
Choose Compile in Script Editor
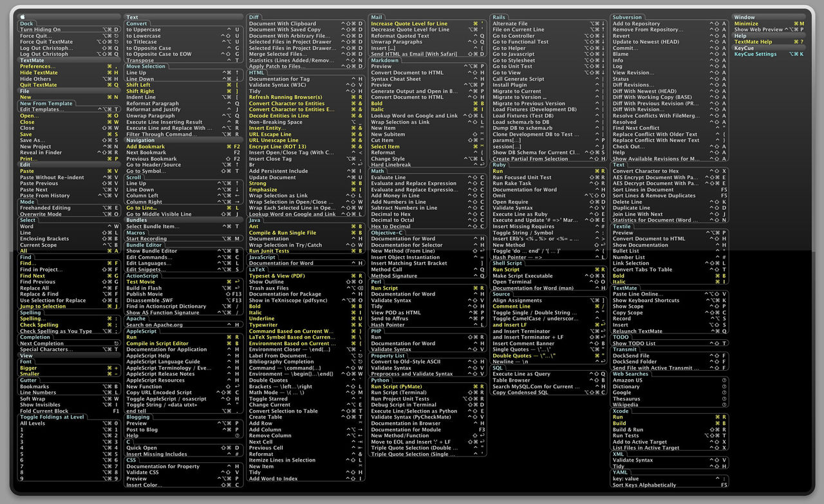(158, 344)
